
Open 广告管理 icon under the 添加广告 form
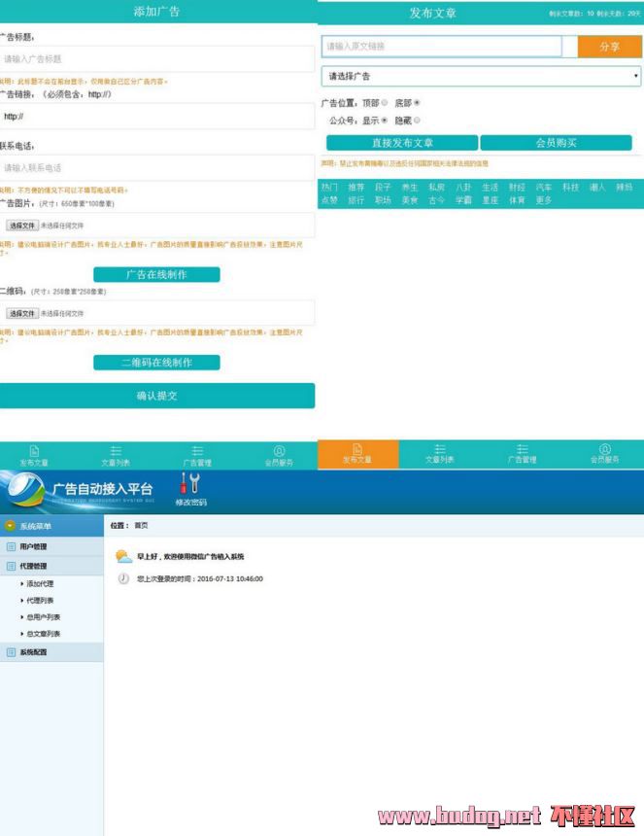tap(197, 451)
